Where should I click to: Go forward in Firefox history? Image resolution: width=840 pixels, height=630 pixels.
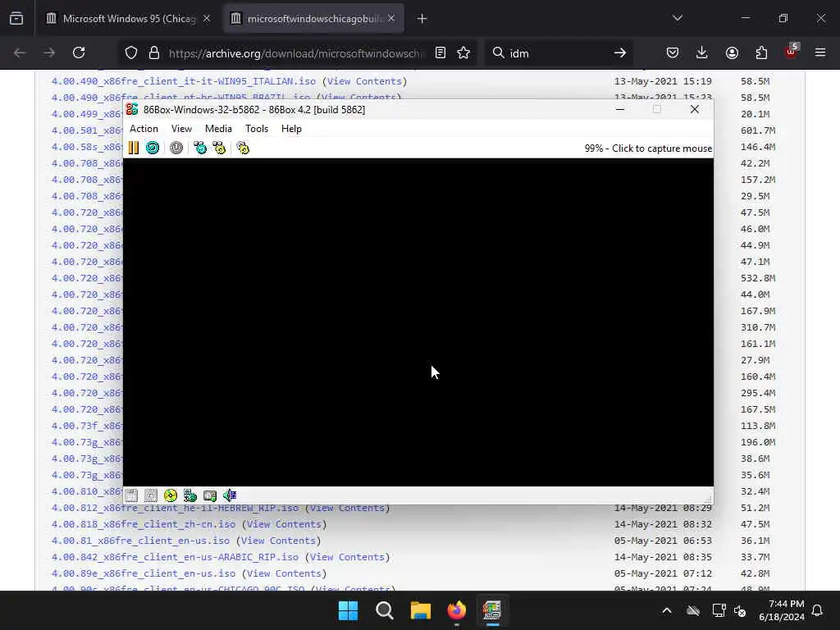49,53
